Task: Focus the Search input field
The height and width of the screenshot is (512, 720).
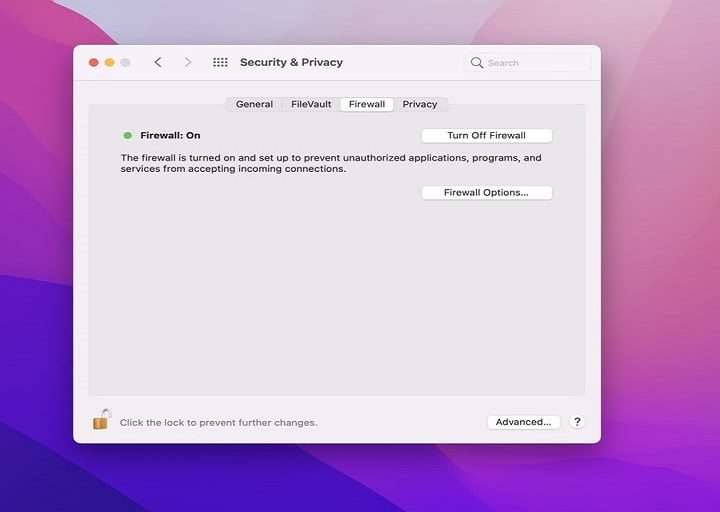Action: (535, 63)
